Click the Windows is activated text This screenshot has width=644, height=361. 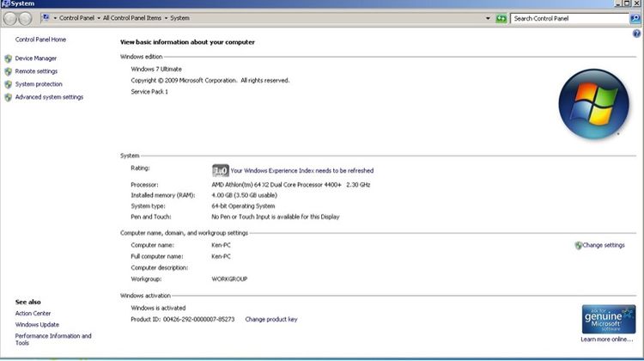[x=158, y=308]
